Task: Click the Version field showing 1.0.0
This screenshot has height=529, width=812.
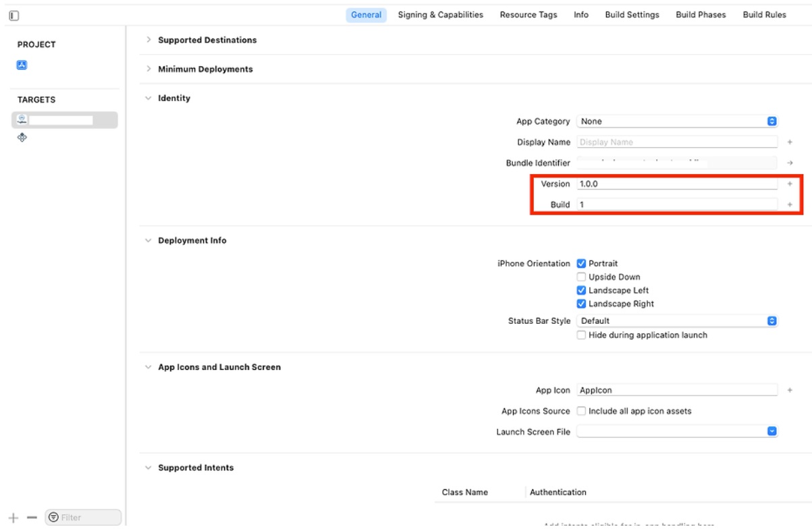Action: tap(678, 184)
